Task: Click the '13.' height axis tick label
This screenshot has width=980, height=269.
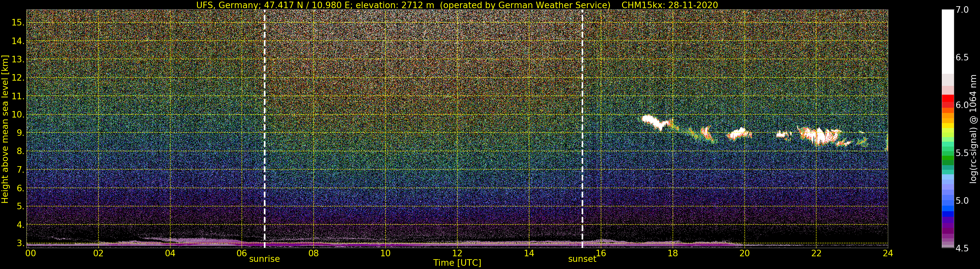Action: click(x=18, y=59)
